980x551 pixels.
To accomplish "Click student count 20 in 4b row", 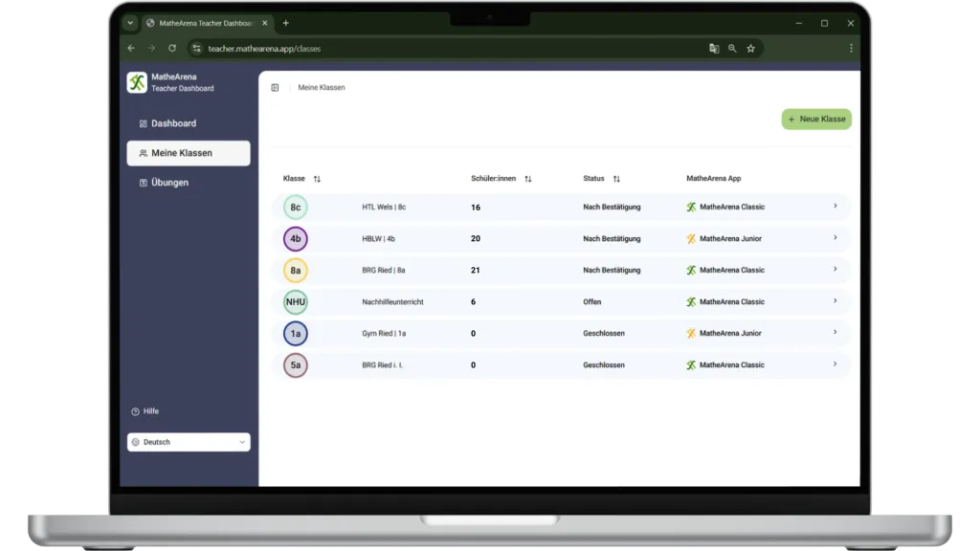I will [476, 238].
